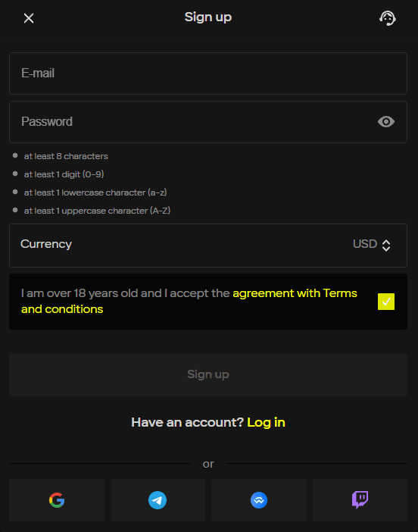Open the Currency dropdown
The image size is (418, 532).
208,246
